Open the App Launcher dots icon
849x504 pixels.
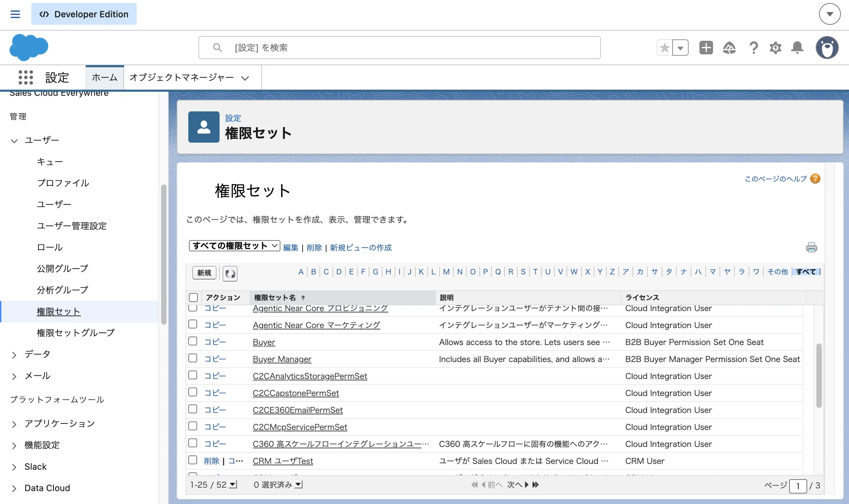coord(26,77)
